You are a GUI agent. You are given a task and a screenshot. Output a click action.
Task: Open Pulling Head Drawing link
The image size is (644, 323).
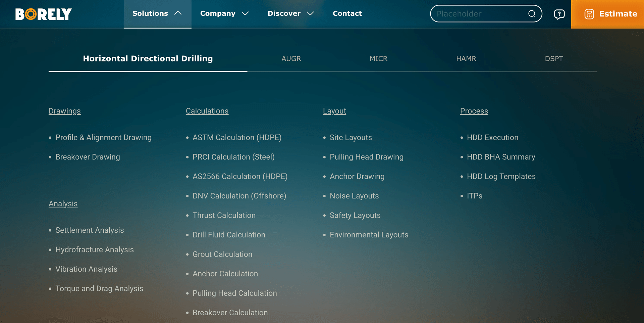point(367,157)
